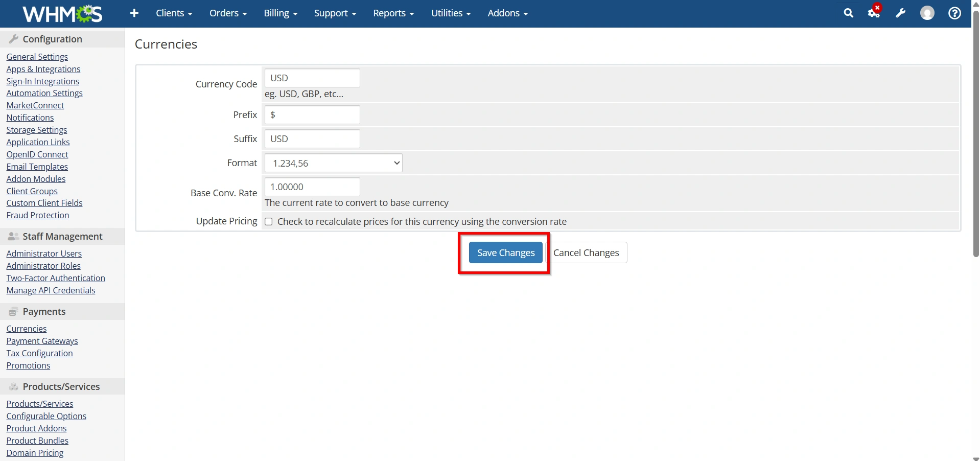Open Apps & Integrations link
The height and width of the screenshot is (461, 980).
pos(43,69)
